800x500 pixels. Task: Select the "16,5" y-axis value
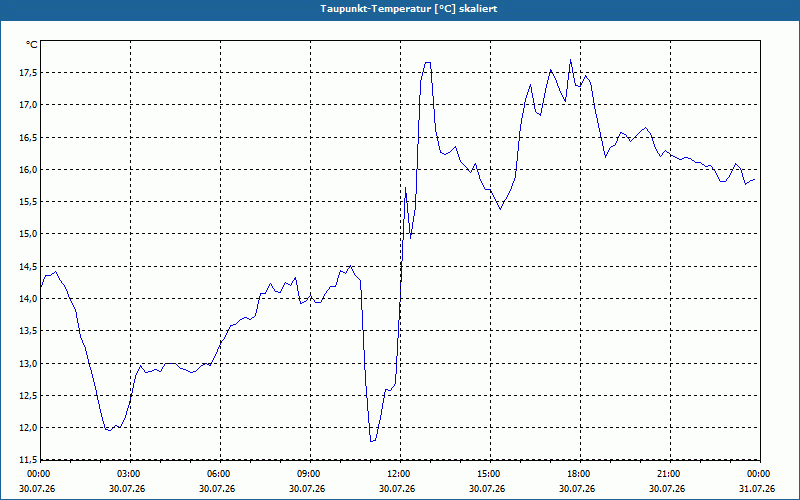[x=28, y=138]
